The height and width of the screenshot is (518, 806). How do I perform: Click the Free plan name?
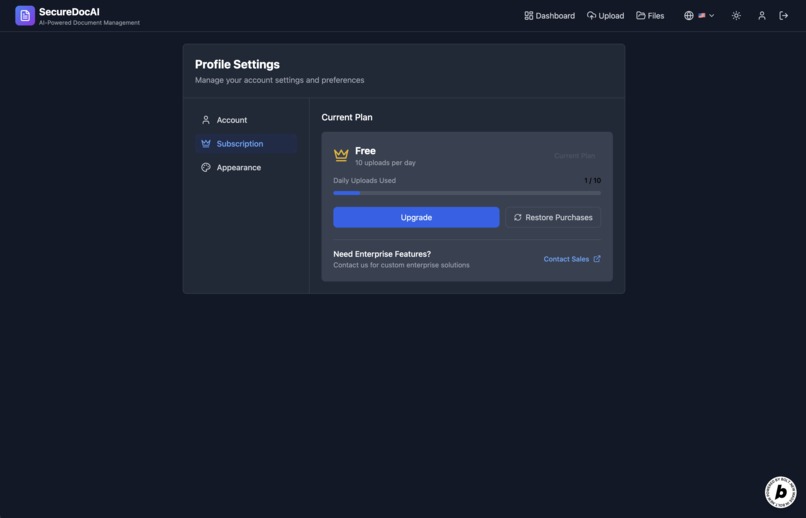click(x=365, y=151)
